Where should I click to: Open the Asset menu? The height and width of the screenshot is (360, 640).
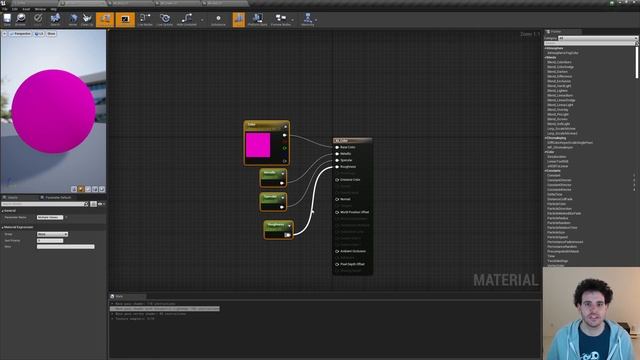(x=26, y=9)
